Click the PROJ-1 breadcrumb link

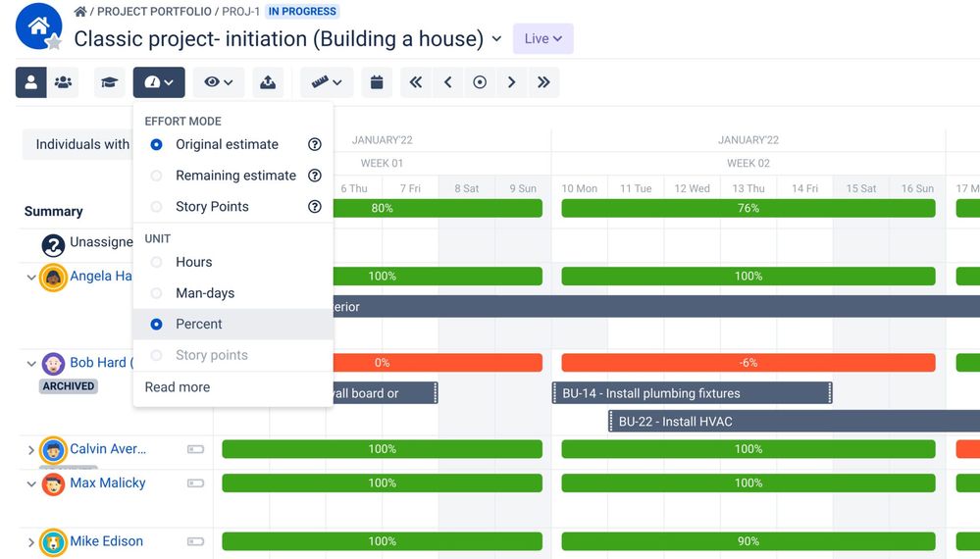point(240,11)
